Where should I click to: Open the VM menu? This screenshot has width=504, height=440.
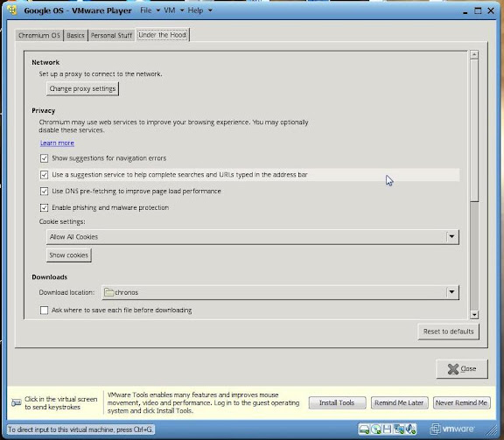(170, 10)
